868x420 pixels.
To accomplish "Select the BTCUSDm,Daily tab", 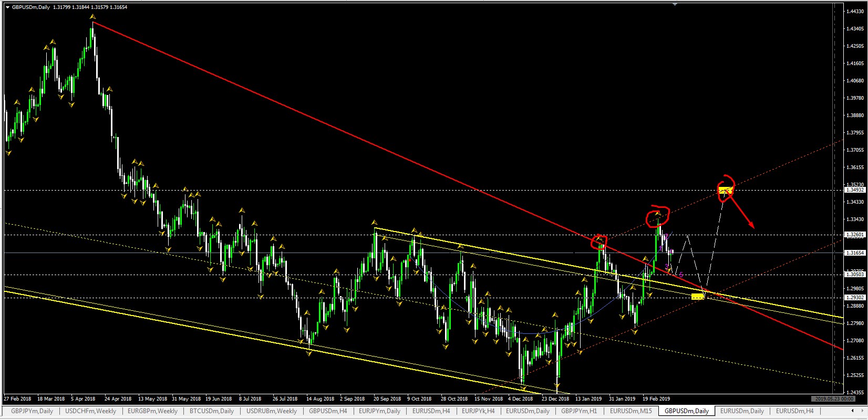I will coord(211,411).
